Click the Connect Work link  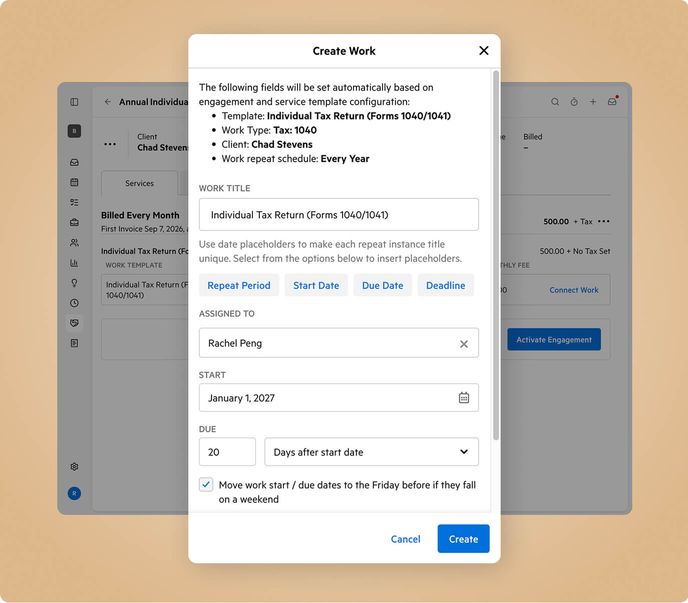tap(573, 290)
